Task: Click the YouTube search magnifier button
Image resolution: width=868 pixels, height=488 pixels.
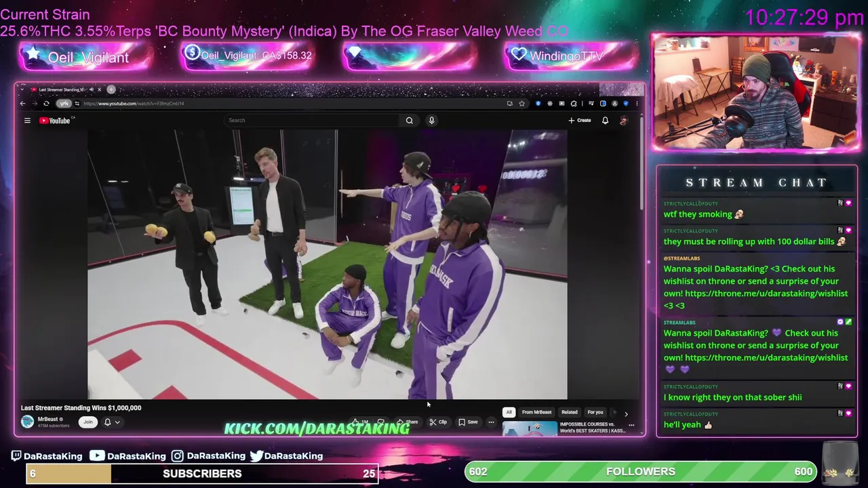Action: 410,121
